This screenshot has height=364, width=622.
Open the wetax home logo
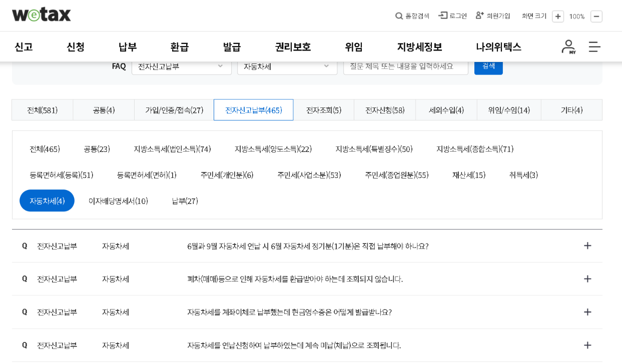click(x=42, y=14)
